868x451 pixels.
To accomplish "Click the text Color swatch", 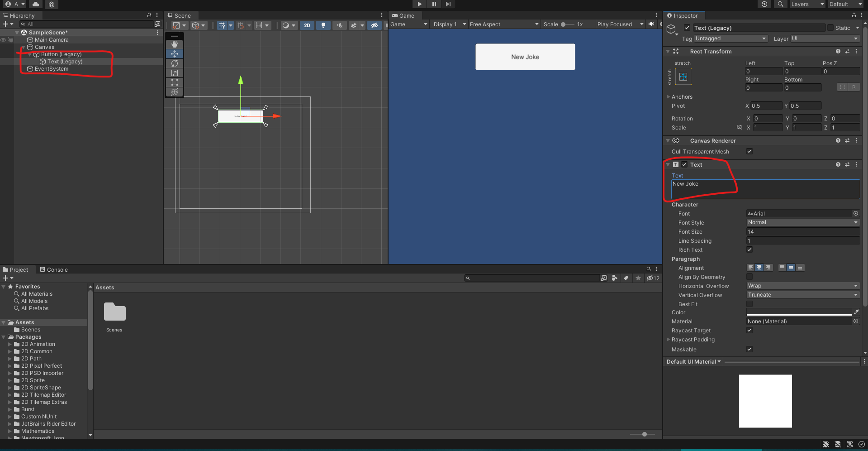I will click(x=799, y=312).
